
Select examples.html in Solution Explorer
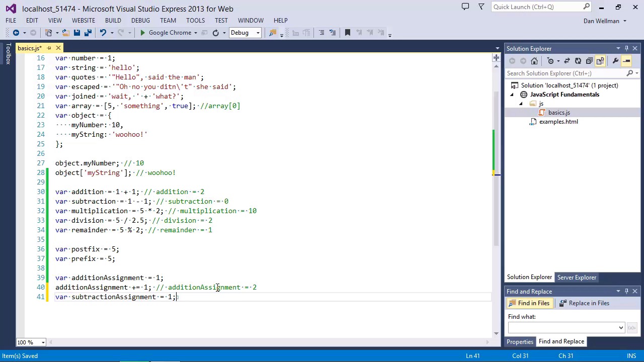[x=558, y=122]
